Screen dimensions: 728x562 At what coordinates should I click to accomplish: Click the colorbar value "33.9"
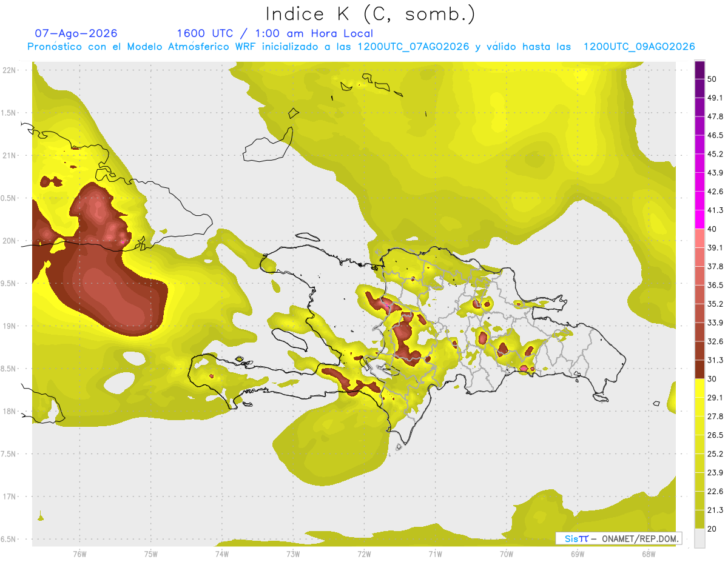point(715,323)
